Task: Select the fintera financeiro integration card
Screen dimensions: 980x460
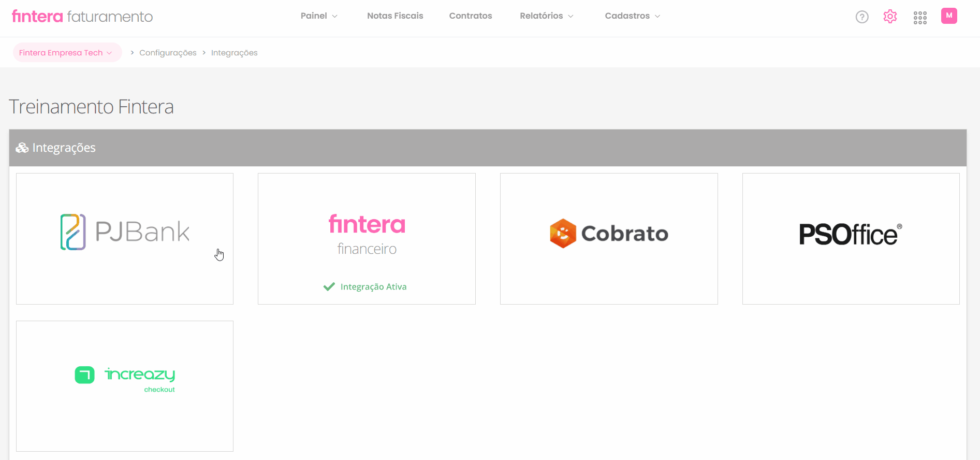Action: tap(367, 239)
